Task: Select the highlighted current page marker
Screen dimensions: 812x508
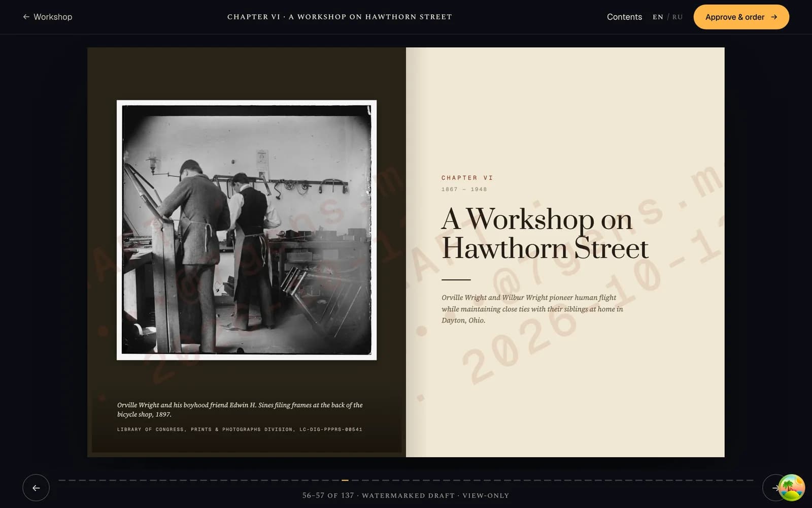Action: [345, 480]
